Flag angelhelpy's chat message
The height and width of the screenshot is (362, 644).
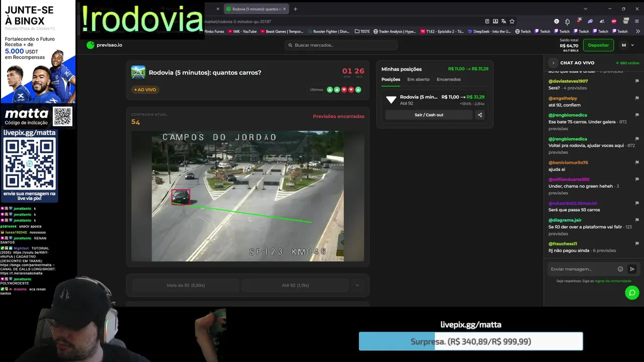[637, 98]
